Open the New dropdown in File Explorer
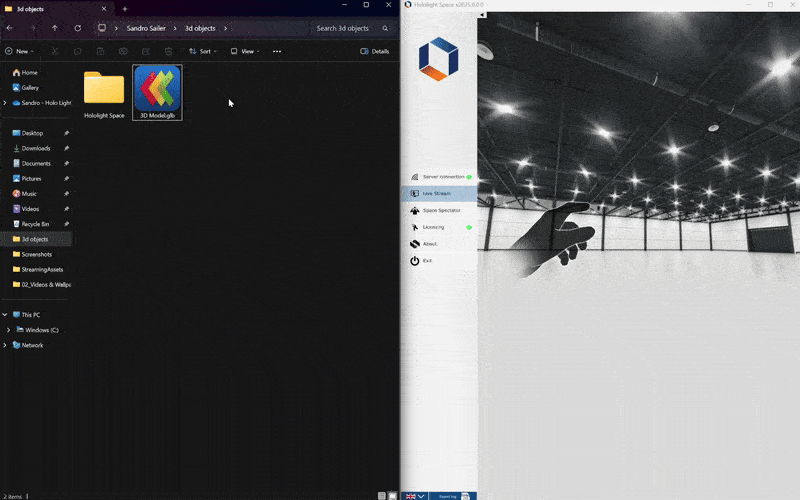This screenshot has height=500, width=800. [19, 51]
